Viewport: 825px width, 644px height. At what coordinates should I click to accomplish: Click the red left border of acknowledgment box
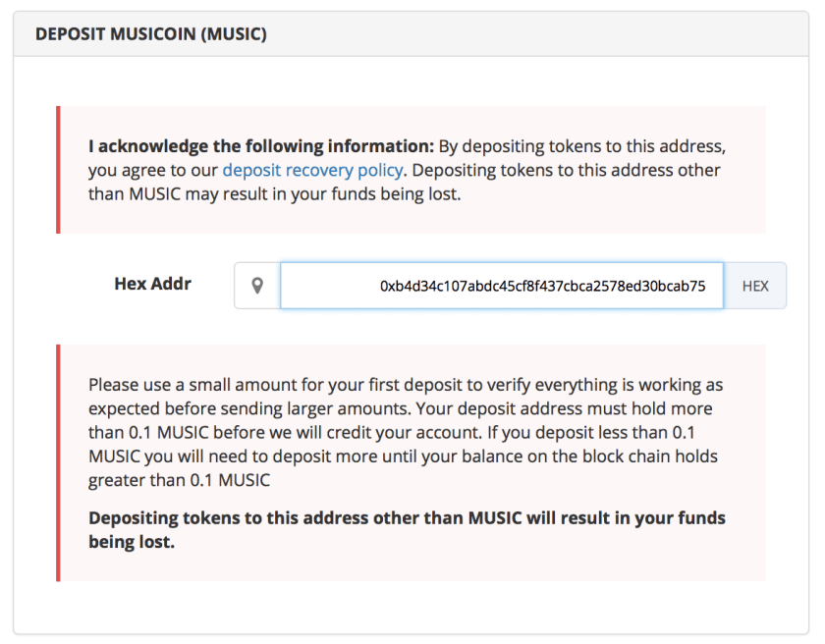click(x=58, y=170)
